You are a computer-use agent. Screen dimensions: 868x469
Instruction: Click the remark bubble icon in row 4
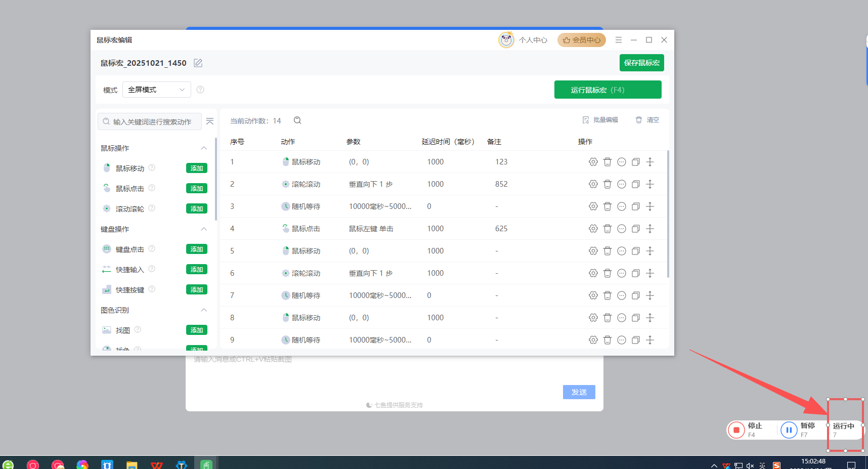(x=621, y=229)
